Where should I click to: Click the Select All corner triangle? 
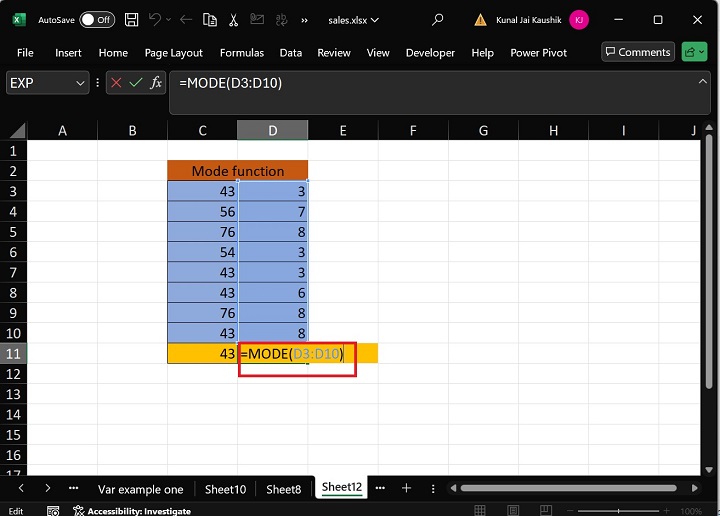17,130
